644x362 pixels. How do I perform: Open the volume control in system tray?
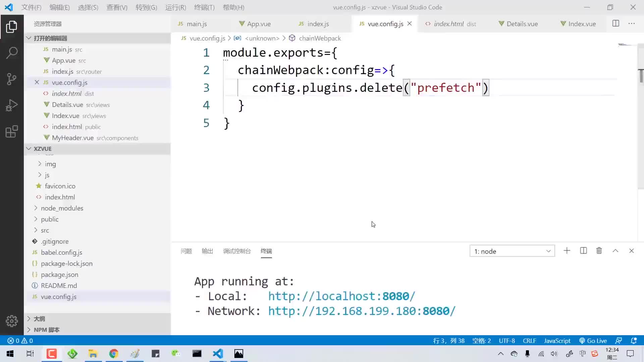(554, 354)
